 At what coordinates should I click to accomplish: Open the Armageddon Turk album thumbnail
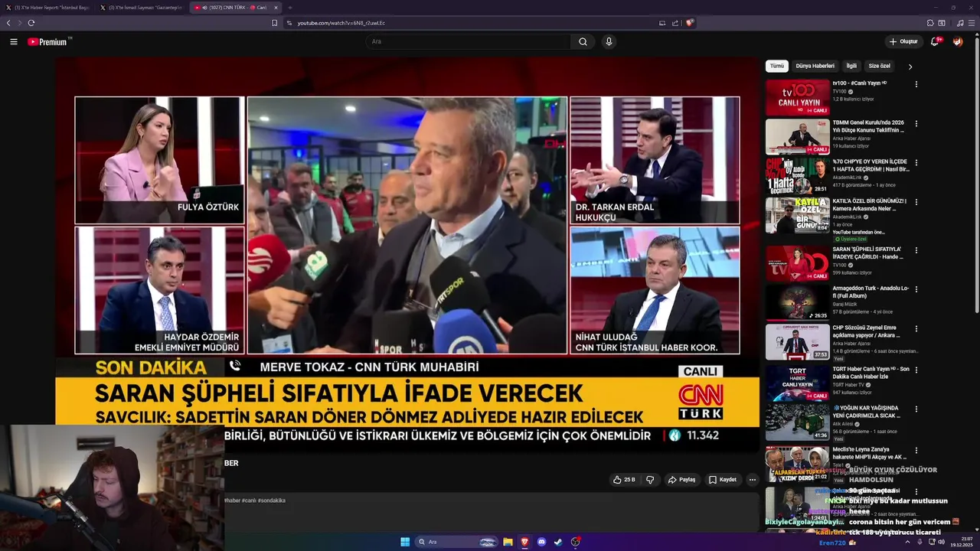pyautogui.click(x=798, y=302)
